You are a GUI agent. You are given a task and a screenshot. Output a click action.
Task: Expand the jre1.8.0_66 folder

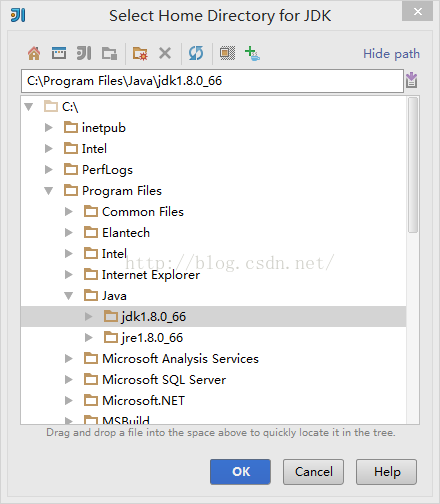(89, 337)
